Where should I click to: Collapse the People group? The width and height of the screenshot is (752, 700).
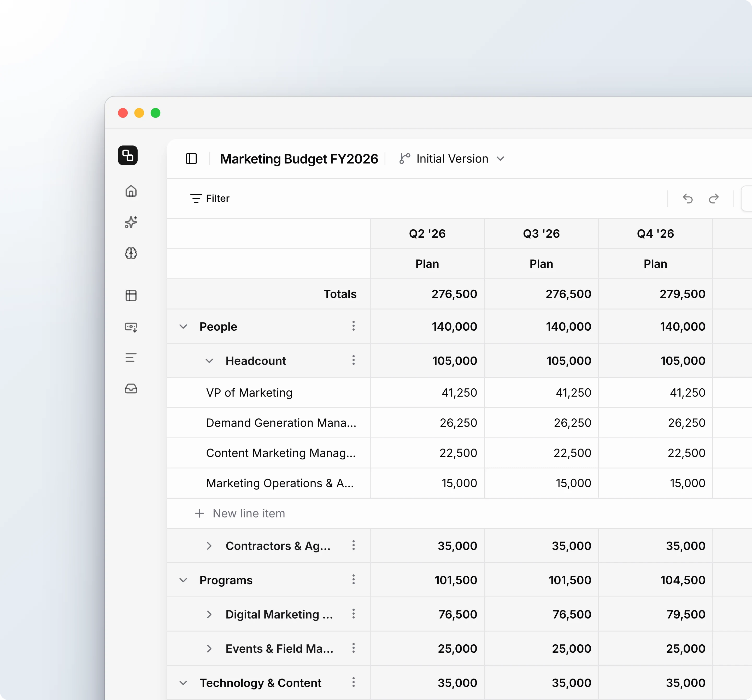tap(183, 326)
